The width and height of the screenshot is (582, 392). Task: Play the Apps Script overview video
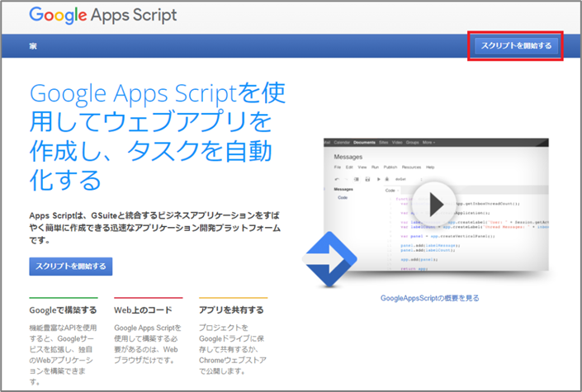434,204
